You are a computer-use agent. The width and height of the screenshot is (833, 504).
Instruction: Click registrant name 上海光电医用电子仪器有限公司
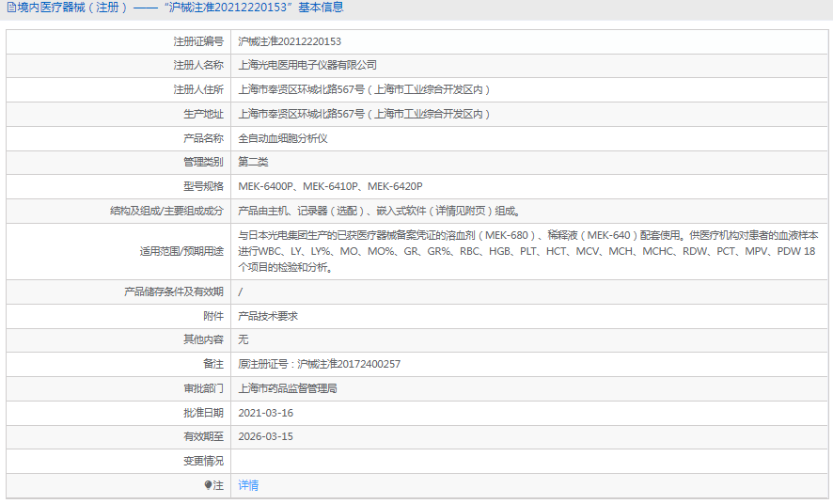point(307,65)
